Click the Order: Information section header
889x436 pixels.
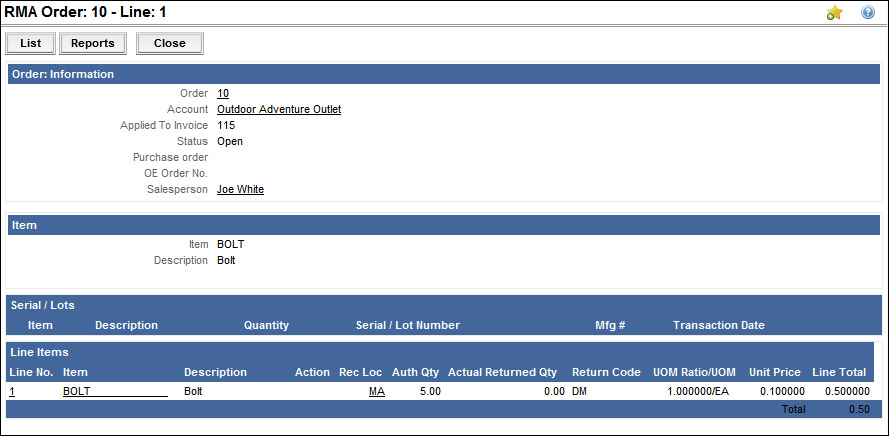(x=63, y=74)
